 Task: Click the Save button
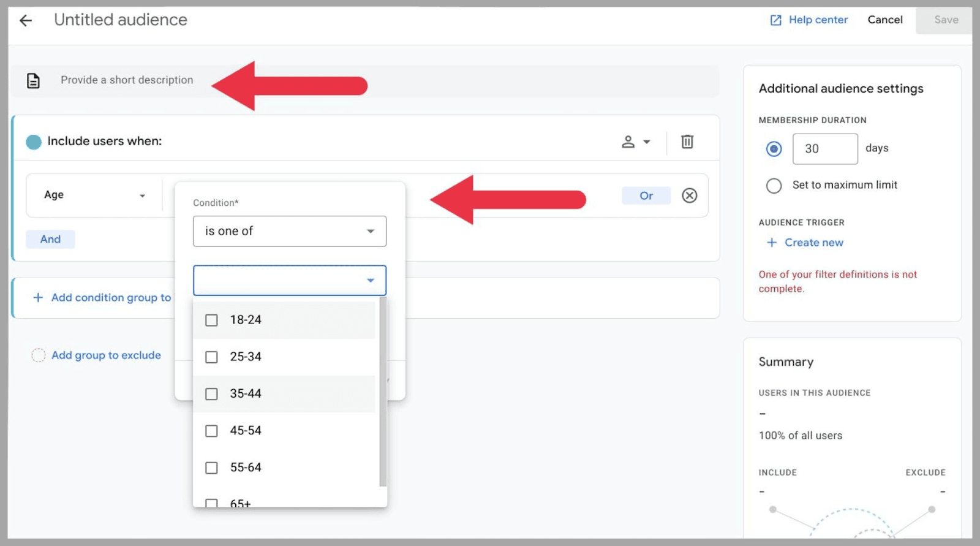(946, 20)
